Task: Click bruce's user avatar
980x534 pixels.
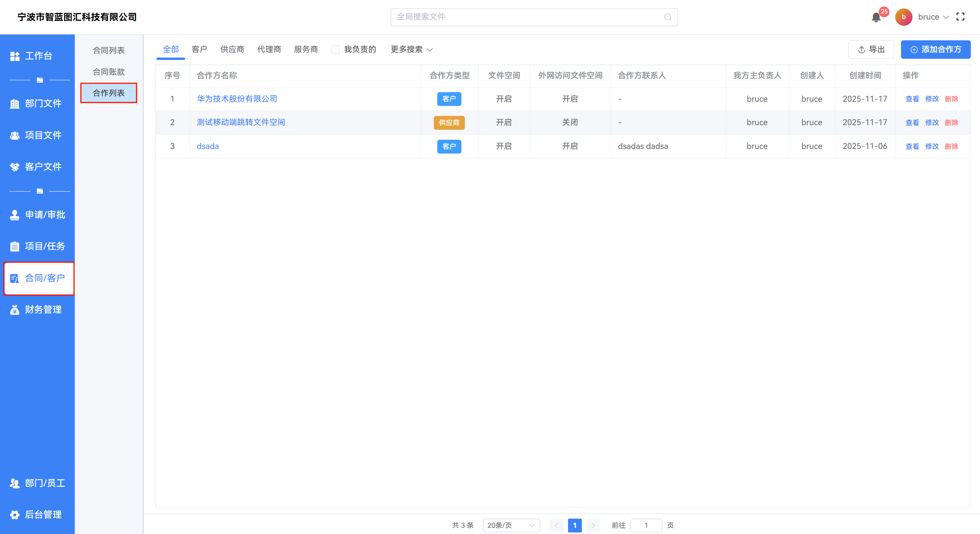Action: pos(903,17)
